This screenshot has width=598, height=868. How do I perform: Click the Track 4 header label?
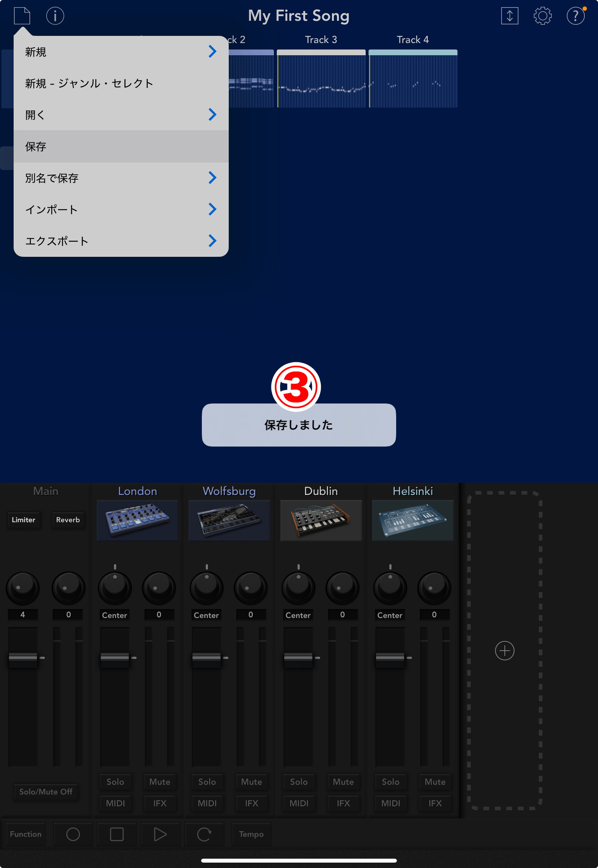(x=413, y=40)
